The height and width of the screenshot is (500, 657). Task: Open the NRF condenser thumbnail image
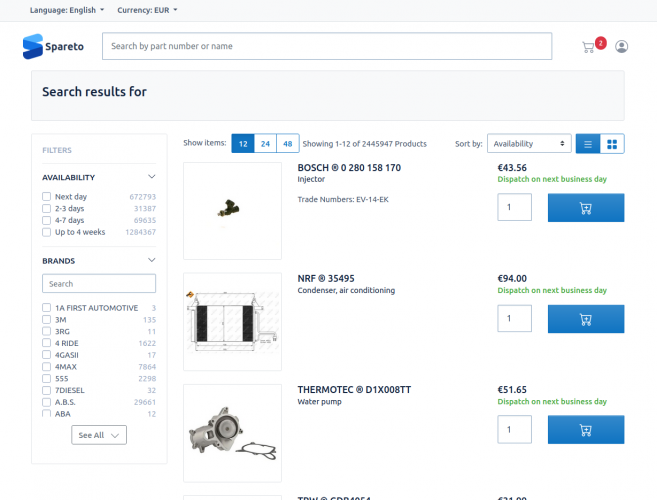[233, 322]
